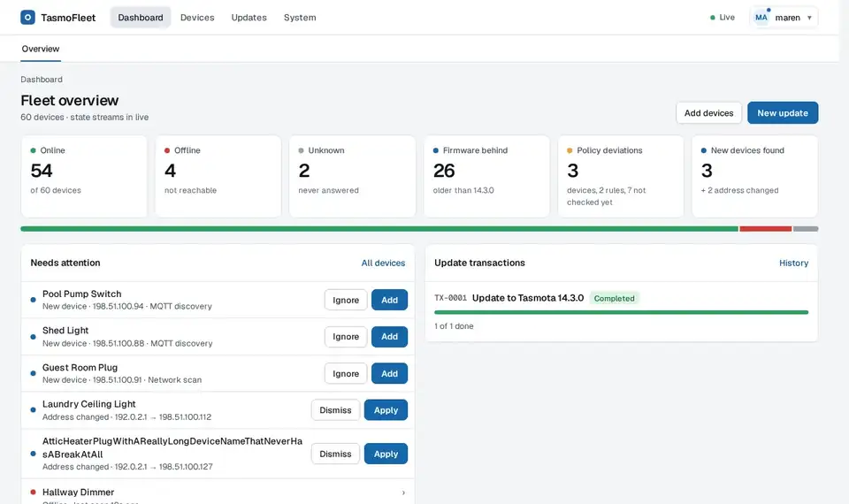849x504 pixels.
Task: Start a New update
Action: click(x=783, y=112)
